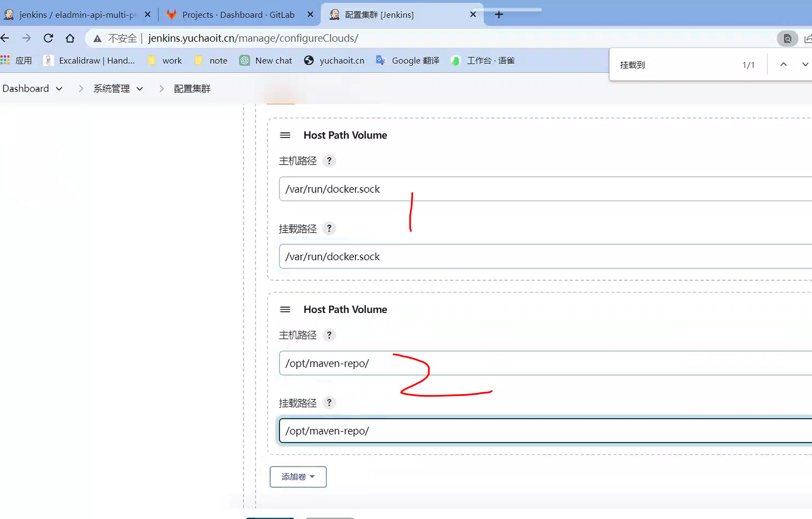Go back with the browser back arrow

point(5,38)
